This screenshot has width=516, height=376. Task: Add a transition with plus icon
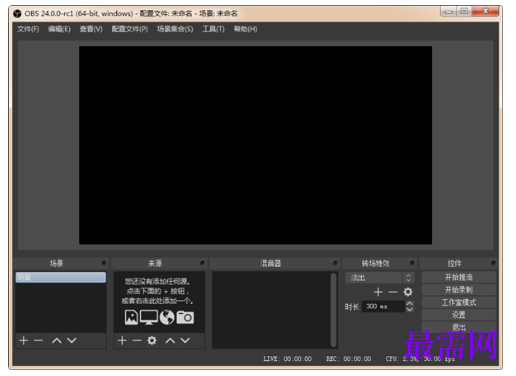pos(378,292)
